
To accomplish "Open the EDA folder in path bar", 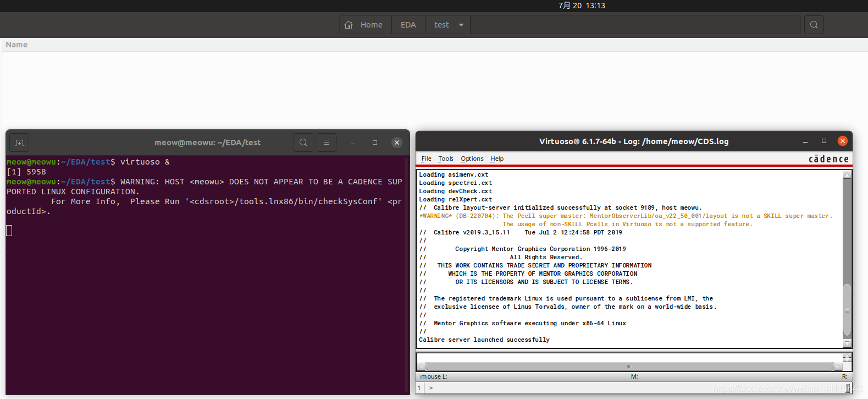I will [x=408, y=25].
